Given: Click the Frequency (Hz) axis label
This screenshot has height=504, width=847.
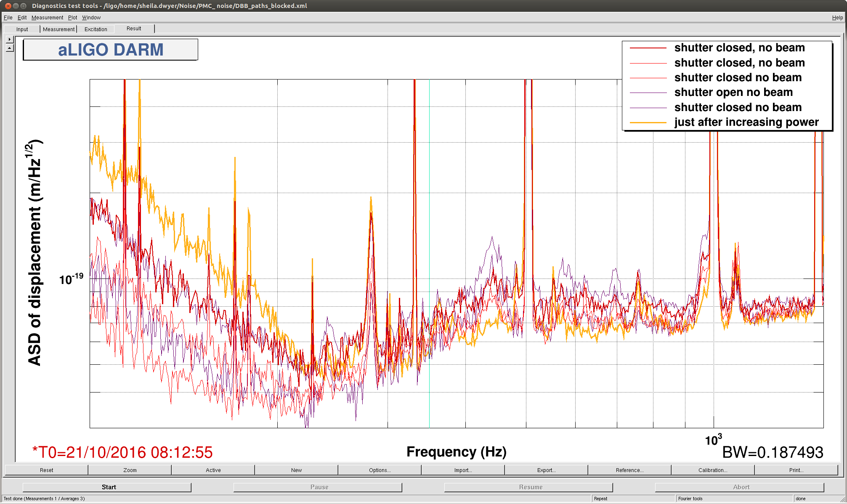Looking at the screenshot, I should point(456,451).
